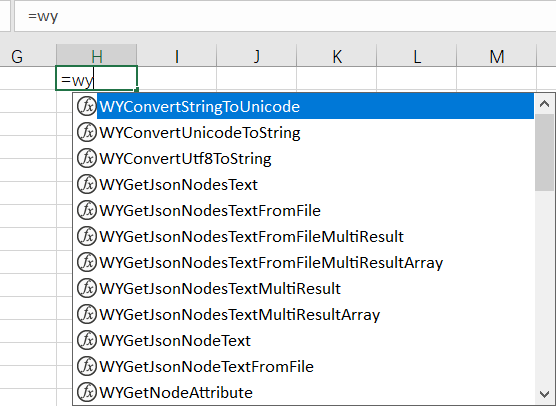This screenshot has width=556, height=406.
Task: Click the scroll down arrow of function list
Action: [x=544, y=394]
